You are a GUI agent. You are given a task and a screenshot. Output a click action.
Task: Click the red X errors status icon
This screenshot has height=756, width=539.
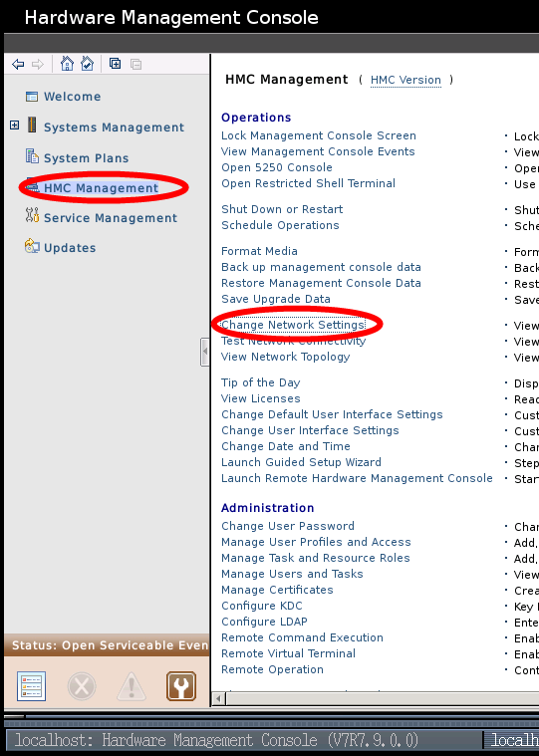click(82, 685)
